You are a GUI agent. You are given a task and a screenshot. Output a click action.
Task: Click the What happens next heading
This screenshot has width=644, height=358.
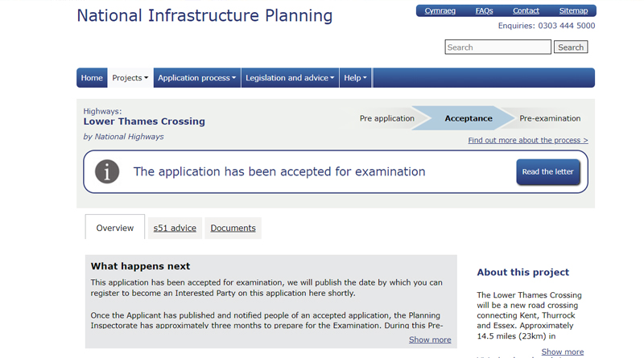(x=140, y=266)
